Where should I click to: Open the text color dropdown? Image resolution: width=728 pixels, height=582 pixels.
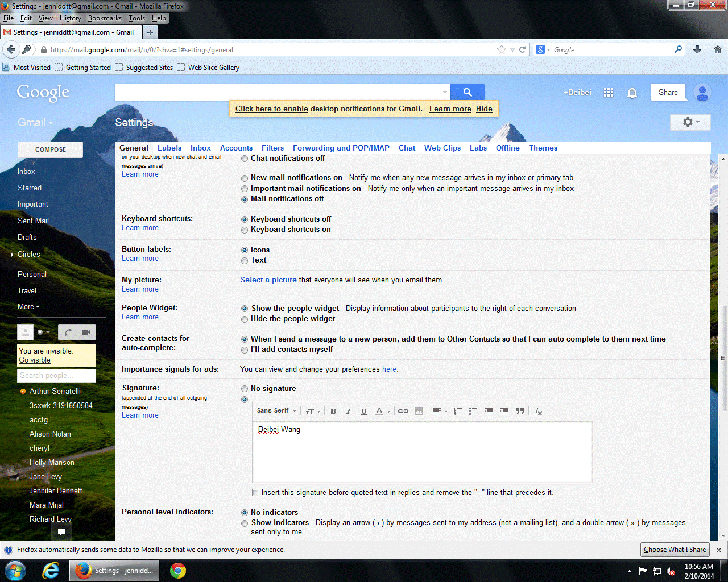[x=383, y=411]
